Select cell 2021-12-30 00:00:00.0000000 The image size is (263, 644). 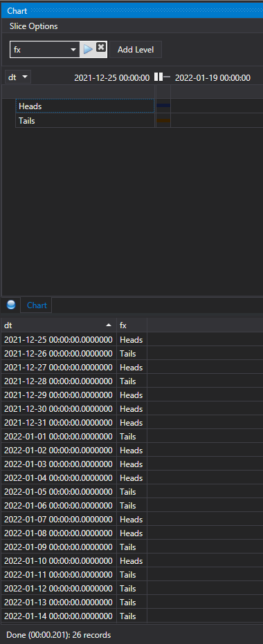pos(58,408)
